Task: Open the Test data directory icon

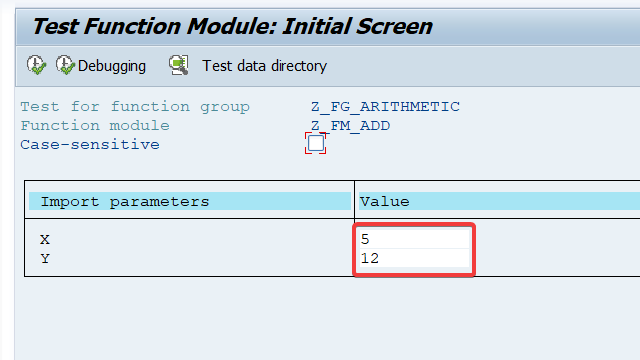Action: click(179, 65)
